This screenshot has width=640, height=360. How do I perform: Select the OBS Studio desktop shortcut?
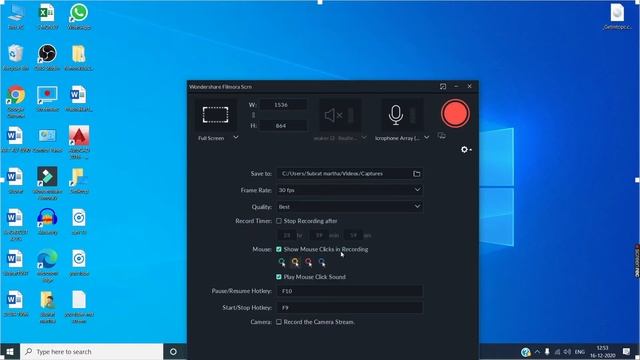click(47, 57)
